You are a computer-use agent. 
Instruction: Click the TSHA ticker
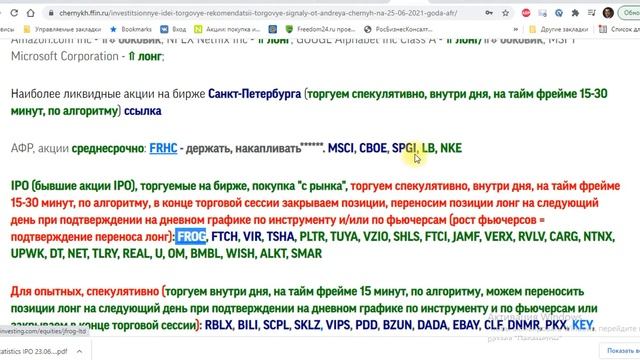point(280,237)
